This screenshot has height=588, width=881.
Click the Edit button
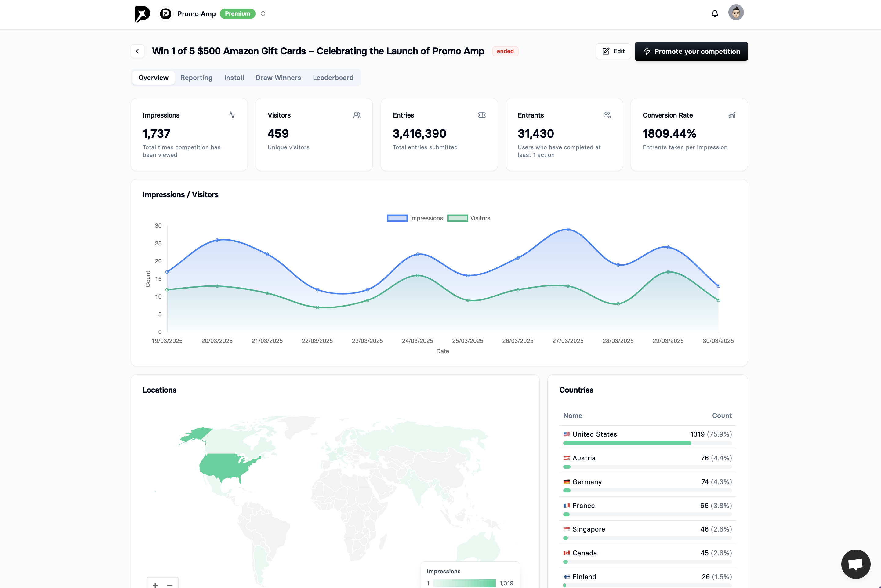(x=613, y=51)
